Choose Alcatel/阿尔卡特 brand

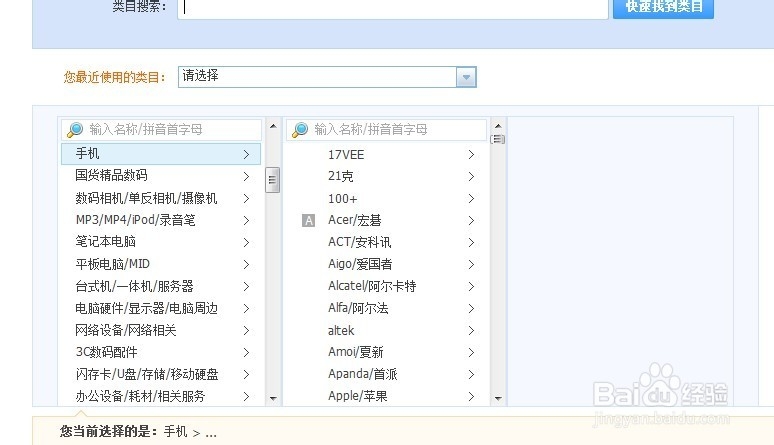point(386,286)
